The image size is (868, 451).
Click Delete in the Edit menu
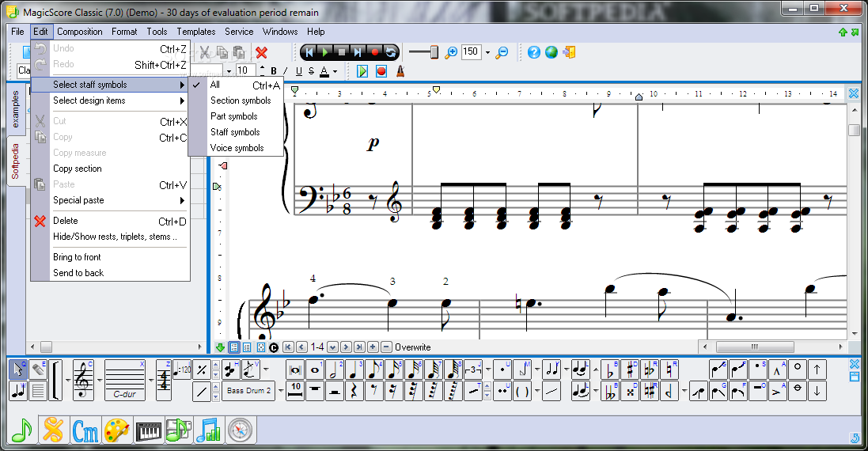tap(111, 222)
